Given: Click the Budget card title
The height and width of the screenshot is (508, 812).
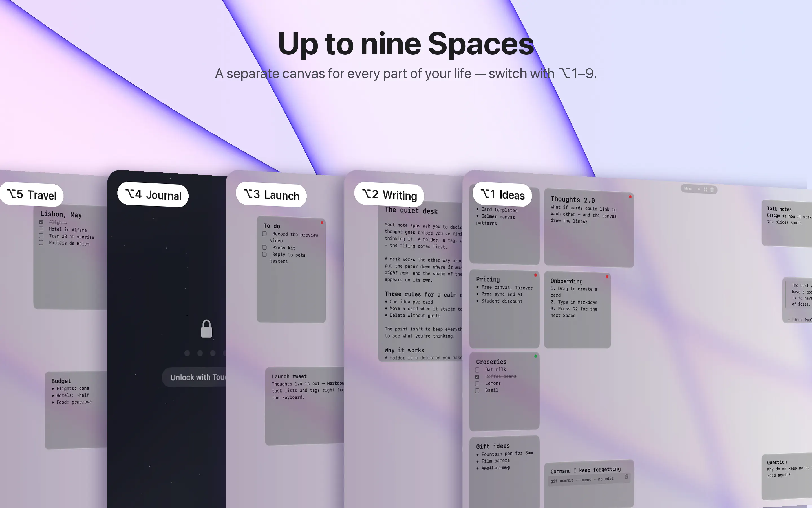Looking at the screenshot, I should (x=61, y=381).
